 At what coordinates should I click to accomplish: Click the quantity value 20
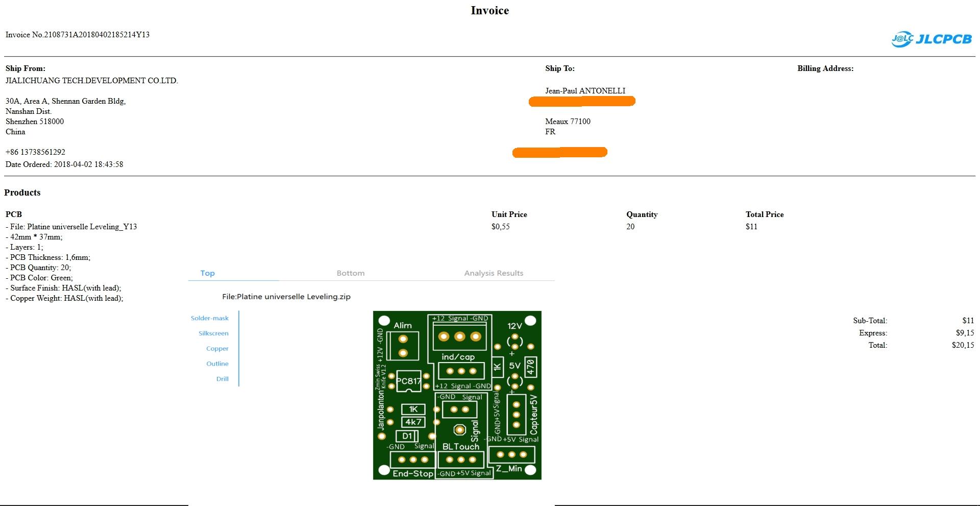(x=630, y=227)
